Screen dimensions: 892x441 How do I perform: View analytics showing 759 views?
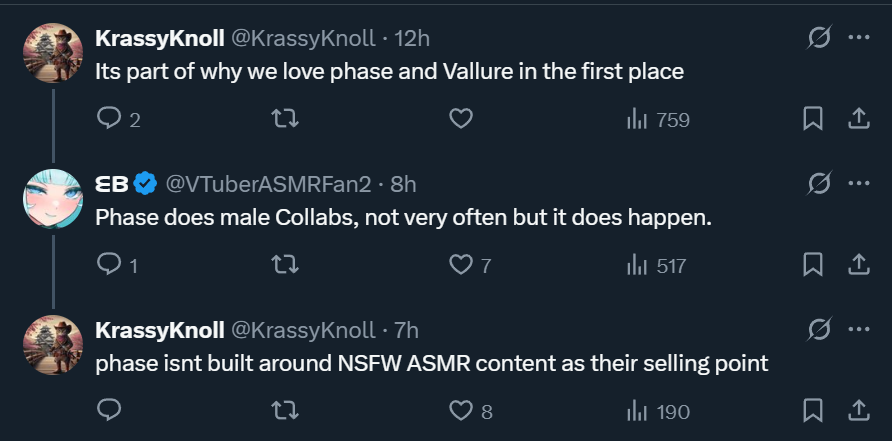point(658,120)
